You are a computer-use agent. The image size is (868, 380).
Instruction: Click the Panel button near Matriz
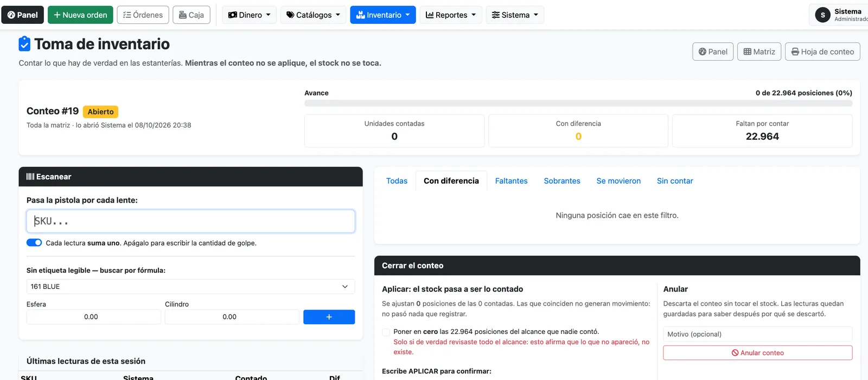click(713, 51)
